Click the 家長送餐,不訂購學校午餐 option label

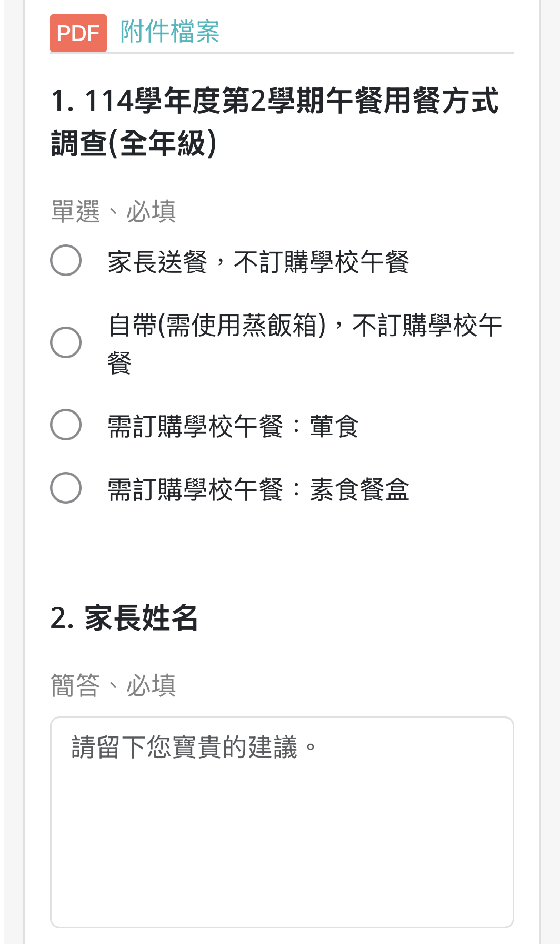point(258,262)
